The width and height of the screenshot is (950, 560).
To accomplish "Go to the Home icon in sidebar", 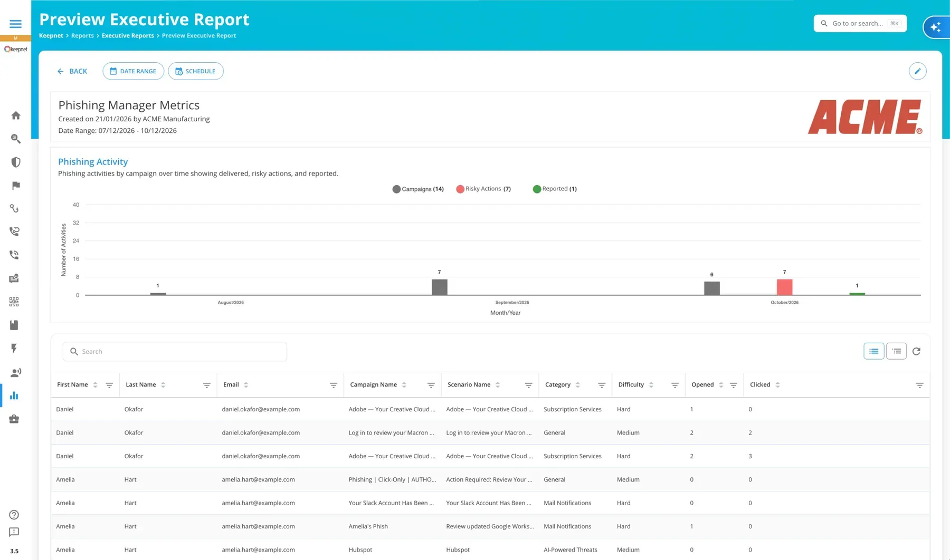I will point(16,115).
